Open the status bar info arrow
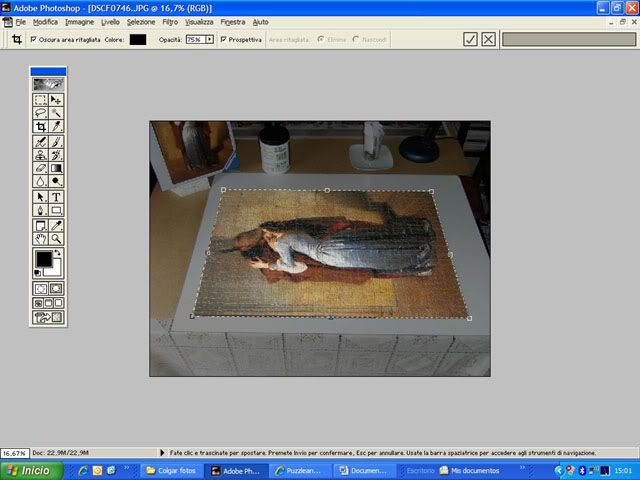The width and height of the screenshot is (640, 480). click(162, 453)
